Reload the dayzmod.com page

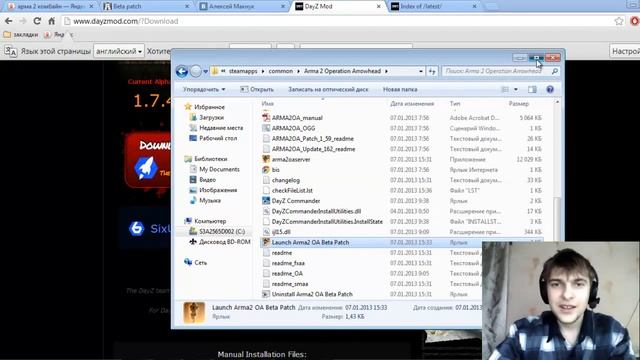37,21
